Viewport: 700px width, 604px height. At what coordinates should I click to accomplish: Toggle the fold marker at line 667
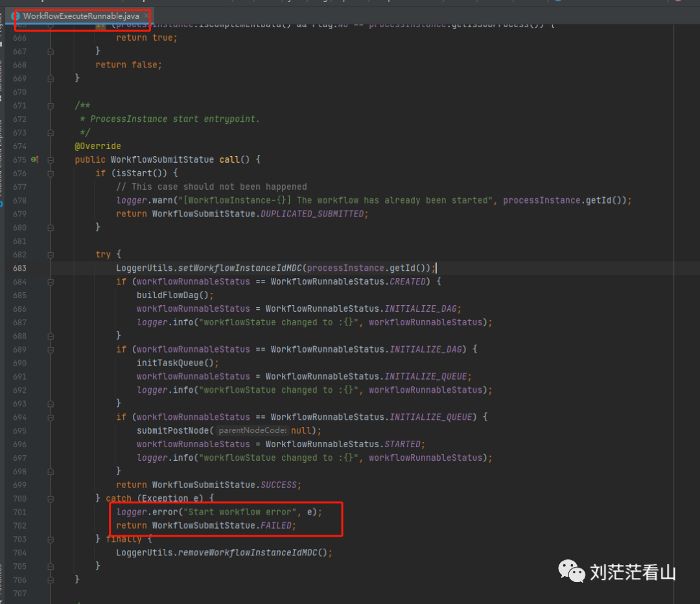click(51, 52)
